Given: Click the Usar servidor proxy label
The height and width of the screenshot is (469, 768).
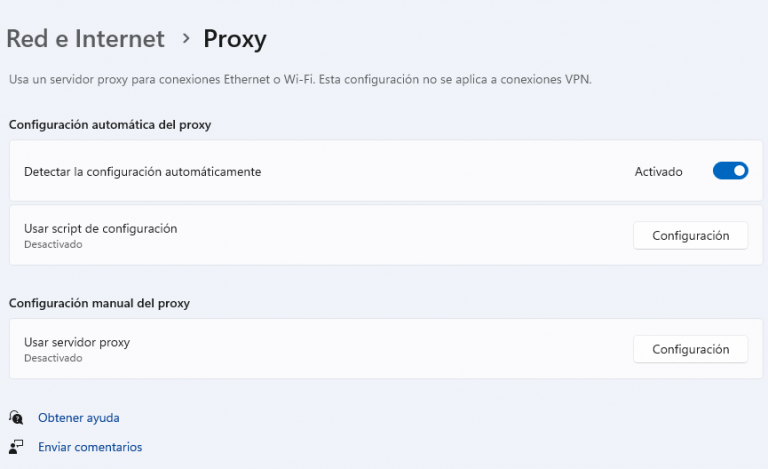Looking at the screenshot, I should pyautogui.click(x=77, y=342).
